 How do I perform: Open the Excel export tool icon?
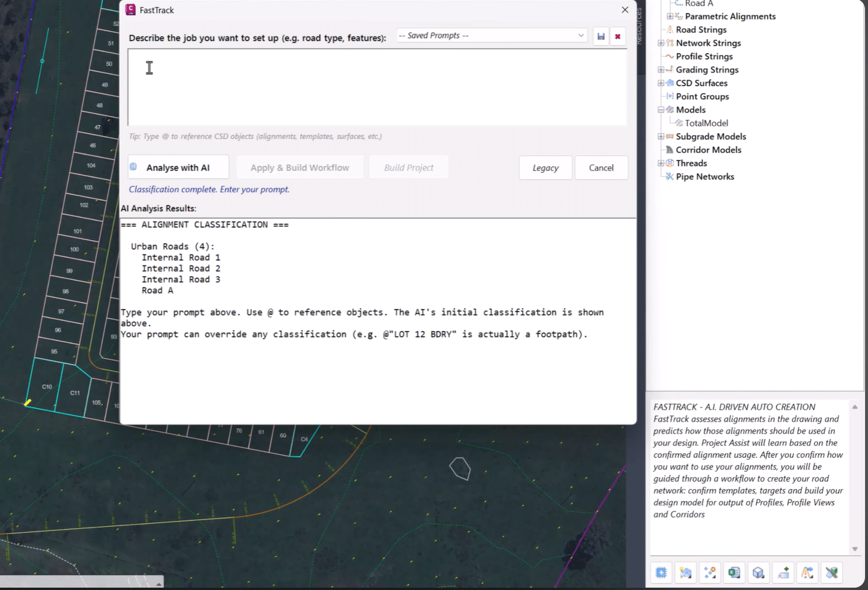(x=734, y=572)
